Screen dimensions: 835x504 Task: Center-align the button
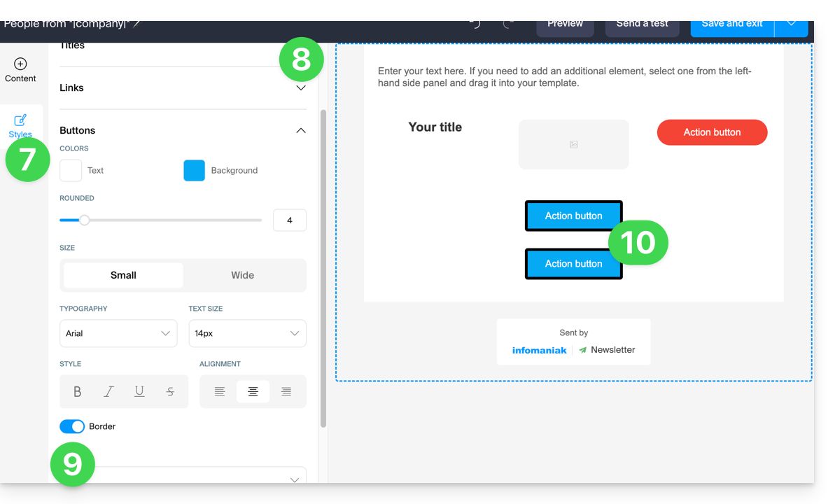click(253, 392)
